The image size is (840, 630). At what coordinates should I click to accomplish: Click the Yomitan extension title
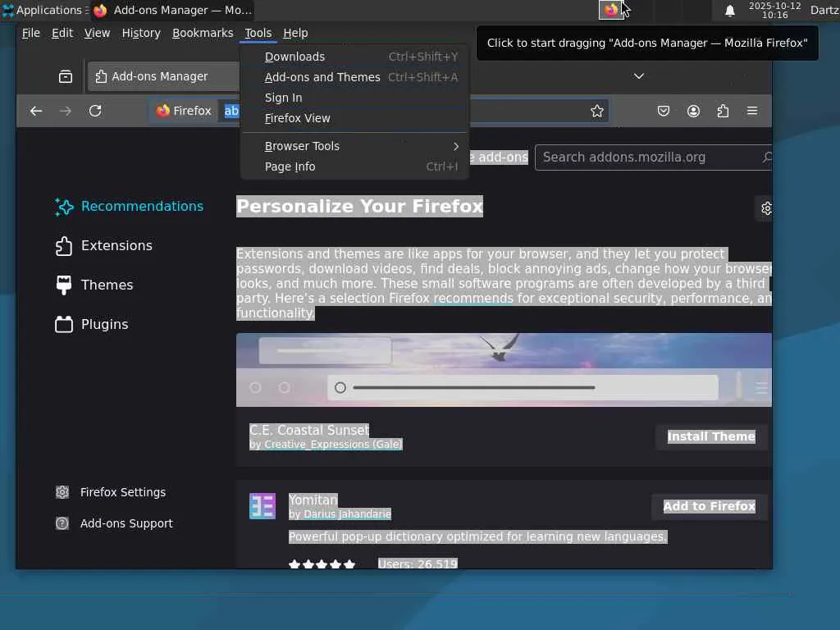click(x=313, y=500)
